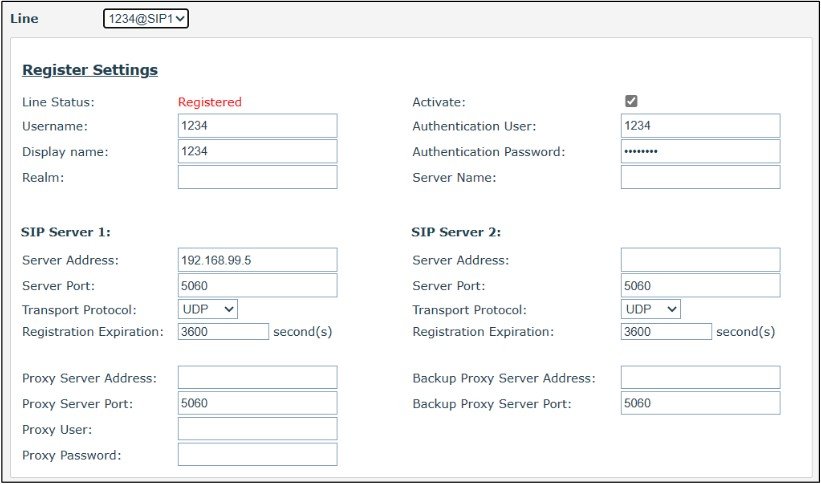Click SIP Server 1 Server Port field
821x484 pixels.
(x=257, y=285)
